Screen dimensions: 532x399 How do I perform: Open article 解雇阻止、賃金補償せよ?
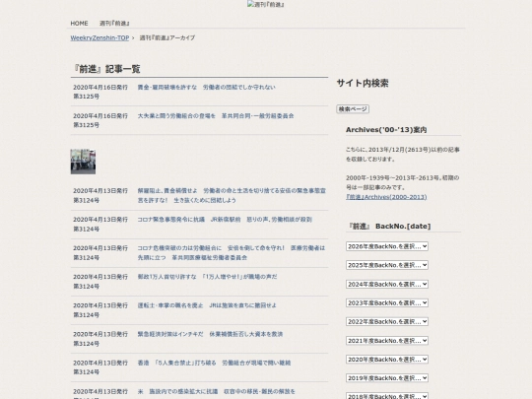coord(232,195)
